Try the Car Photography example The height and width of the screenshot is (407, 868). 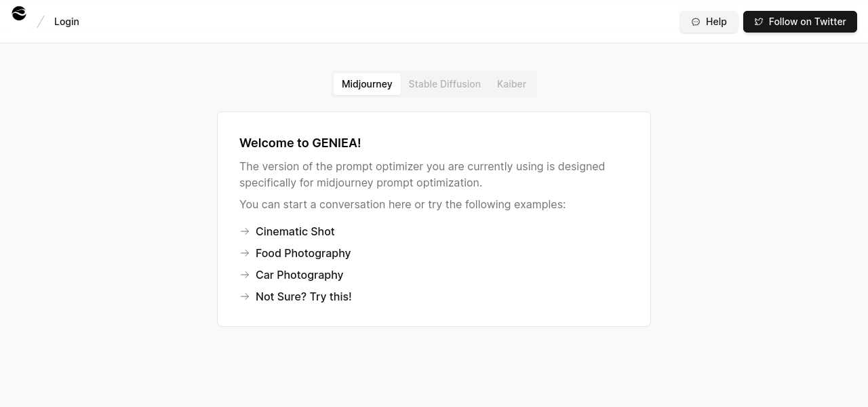click(299, 275)
